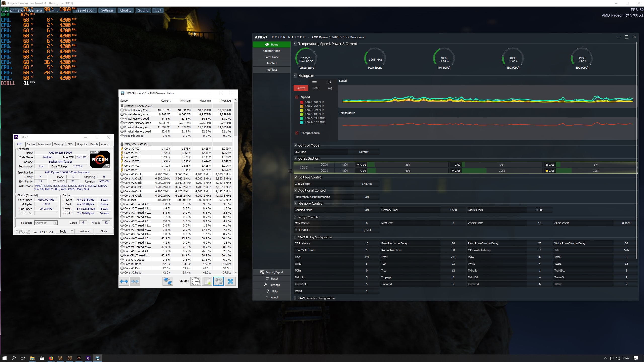Toggle Core 1: 584 MHz checkbox
Viewport: 644px width, 362px height.
(302, 102)
